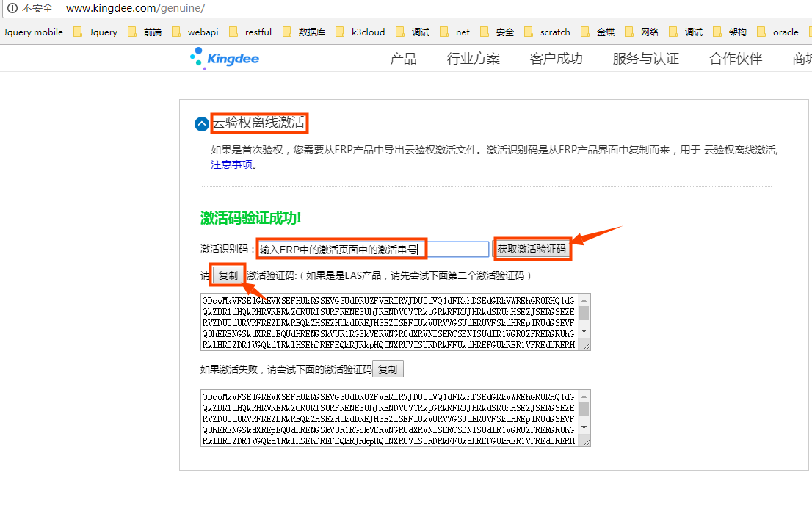812x511 pixels.
Task: Open the 网络 bookmark folder
Action: point(642,32)
